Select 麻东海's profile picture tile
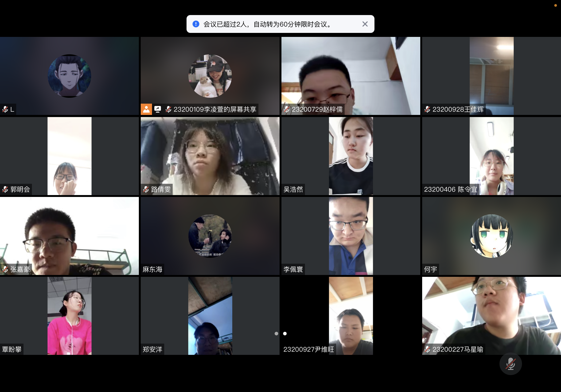 coord(210,236)
